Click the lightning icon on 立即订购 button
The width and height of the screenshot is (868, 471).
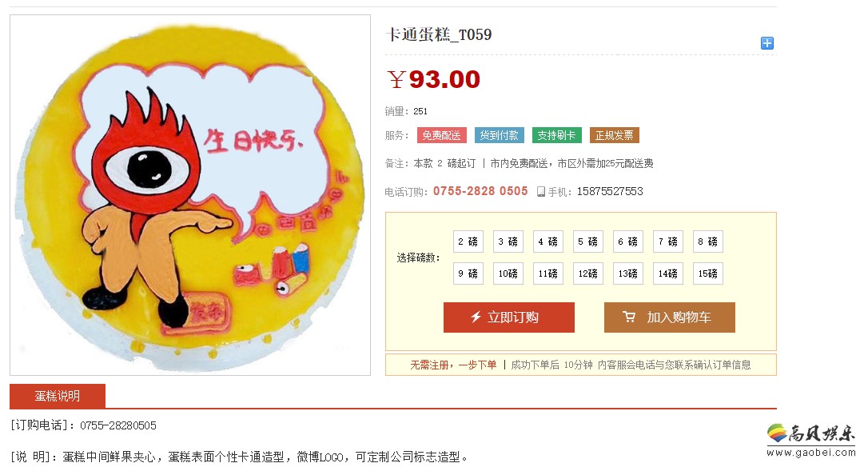(476, 317)
